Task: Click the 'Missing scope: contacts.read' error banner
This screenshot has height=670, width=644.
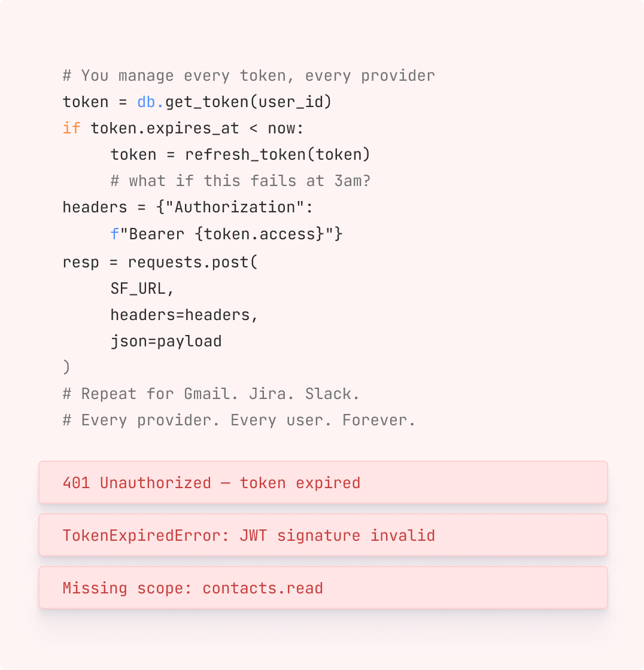Action: 323,587
